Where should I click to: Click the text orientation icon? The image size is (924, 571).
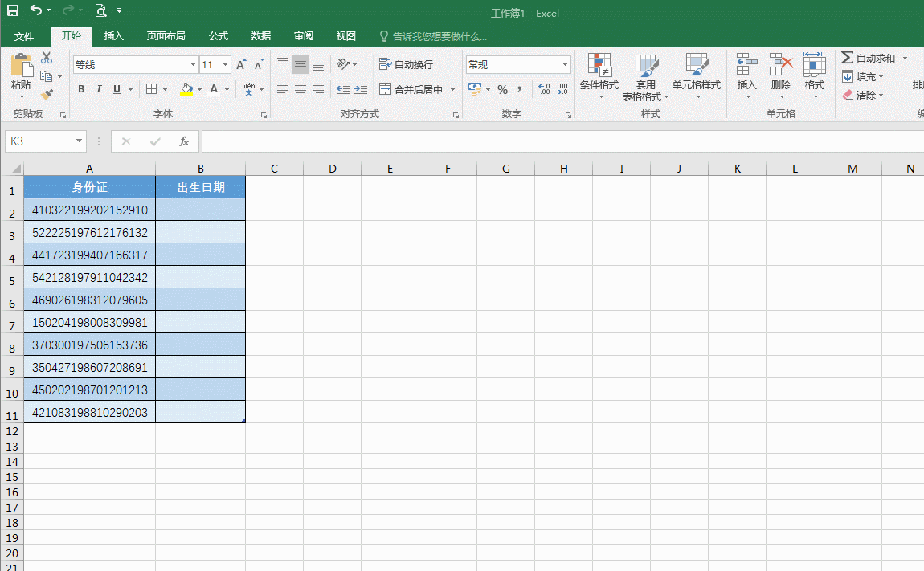344,63
